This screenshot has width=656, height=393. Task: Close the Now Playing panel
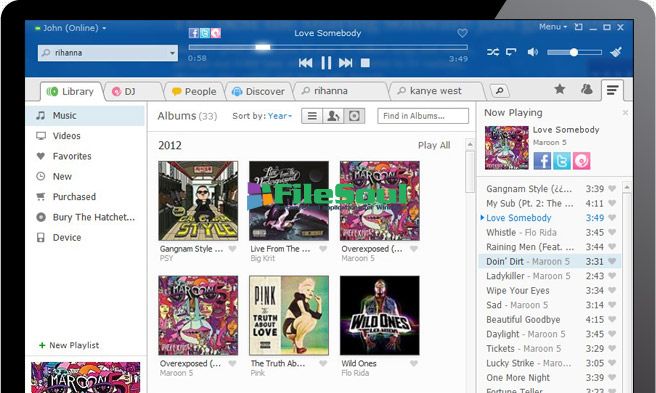pos(625,113)
